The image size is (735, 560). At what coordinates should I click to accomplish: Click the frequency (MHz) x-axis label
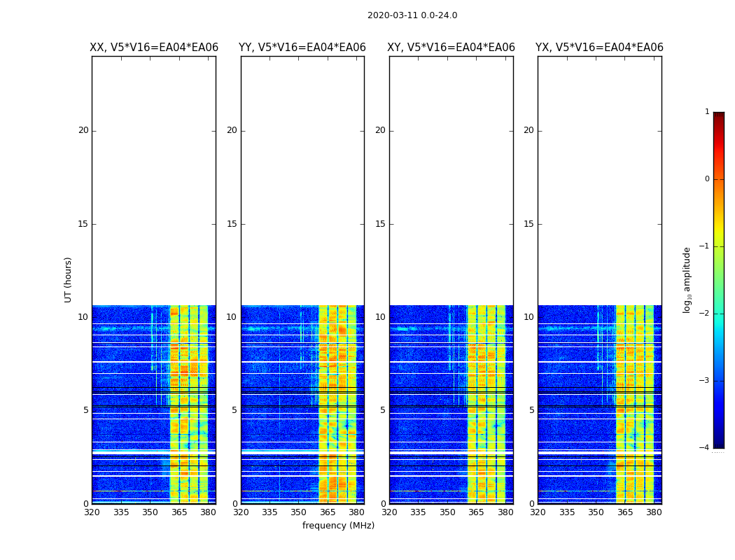pyautogui.click(x=338, y=526)
